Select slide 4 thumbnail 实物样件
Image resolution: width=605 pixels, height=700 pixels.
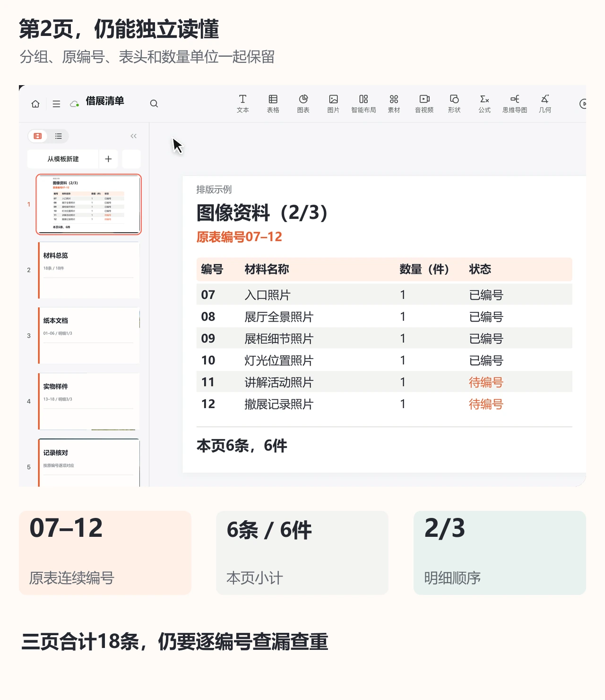coord(89,402)
